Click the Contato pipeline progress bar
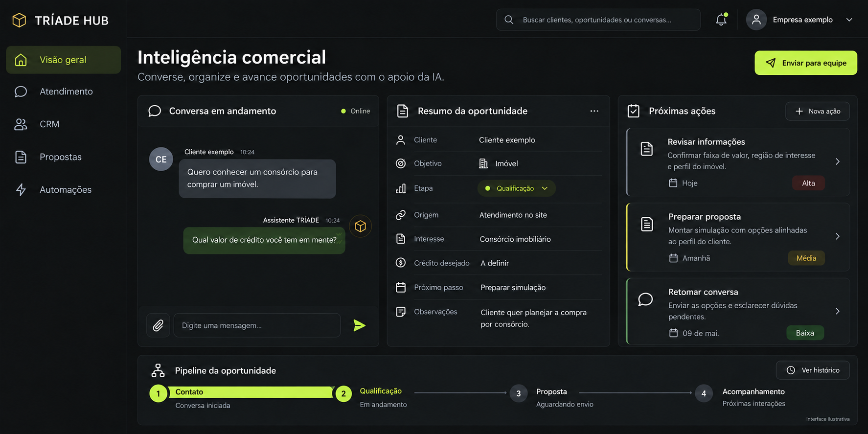This screenshot has width=868, height=434. pos(251,392)
